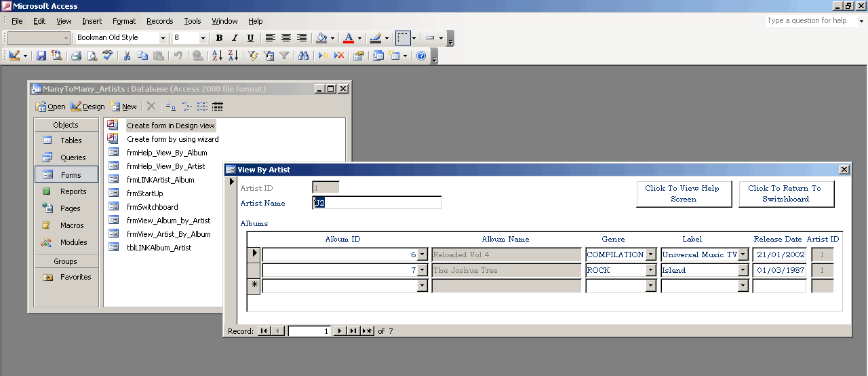Open New Object button dropdown arrow
The width and height of the screenshot is (868, 376).
(x=405, y=56)
